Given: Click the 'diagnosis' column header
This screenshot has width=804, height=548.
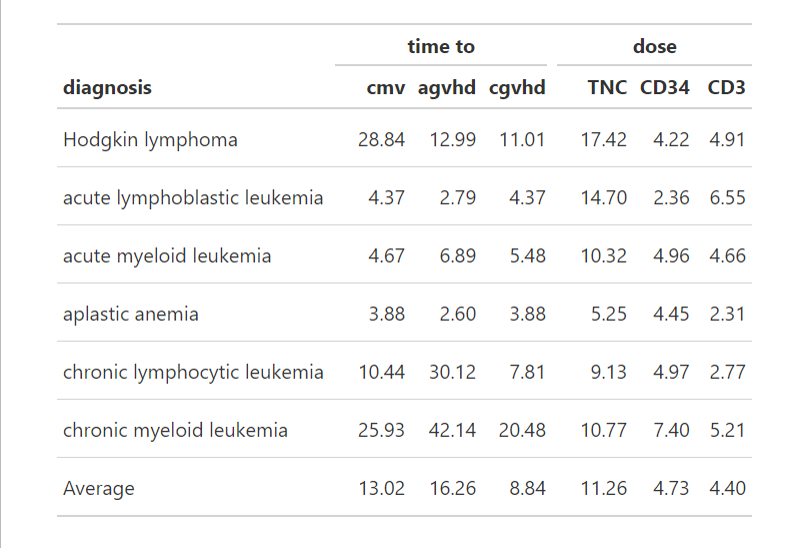Looking at the screenshot, I should (108, 88).
